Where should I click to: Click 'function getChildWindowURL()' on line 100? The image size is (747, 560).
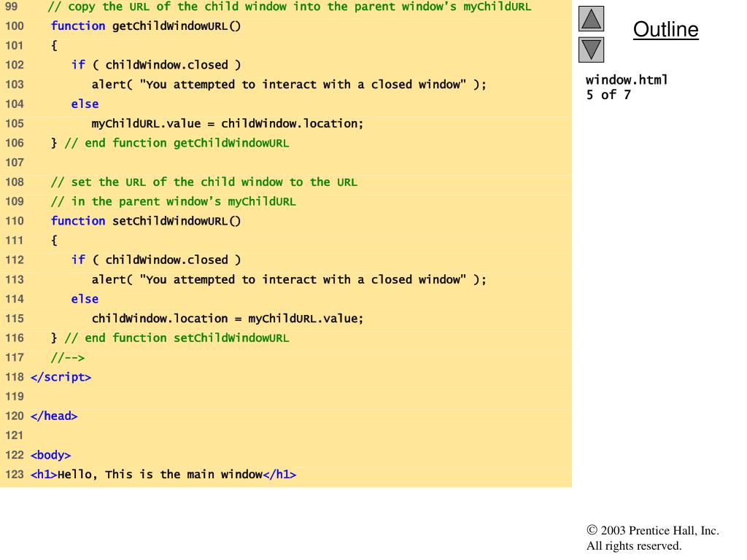click(146, 26)
